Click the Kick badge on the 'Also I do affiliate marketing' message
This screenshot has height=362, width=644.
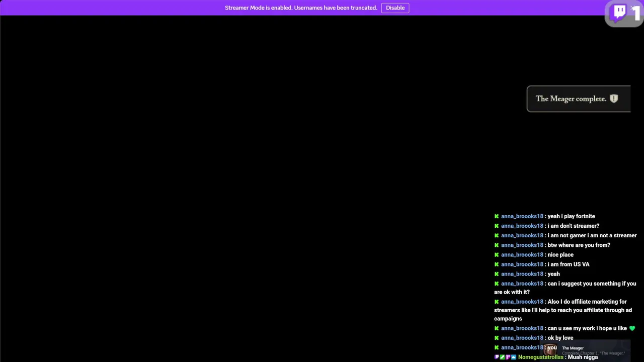[497, 302]
